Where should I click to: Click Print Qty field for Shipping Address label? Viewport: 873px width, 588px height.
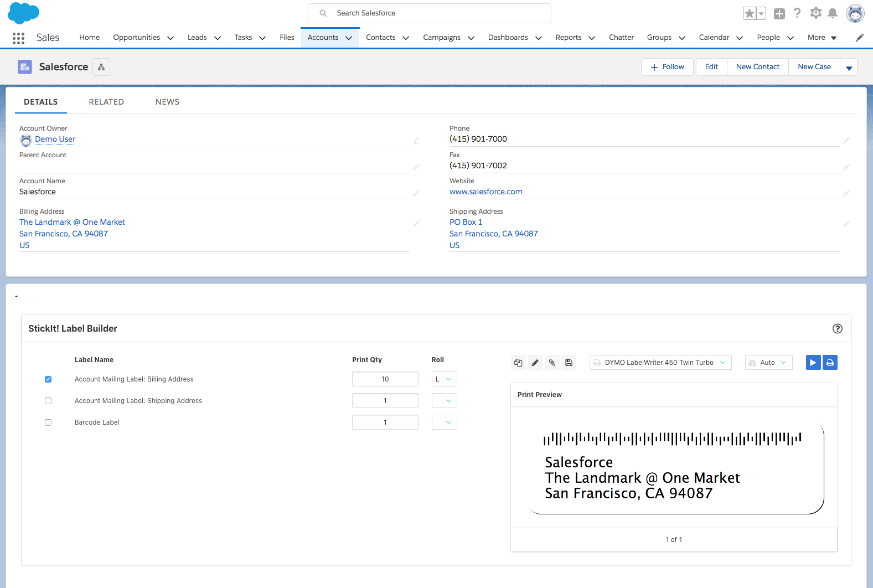click(385, 401)
